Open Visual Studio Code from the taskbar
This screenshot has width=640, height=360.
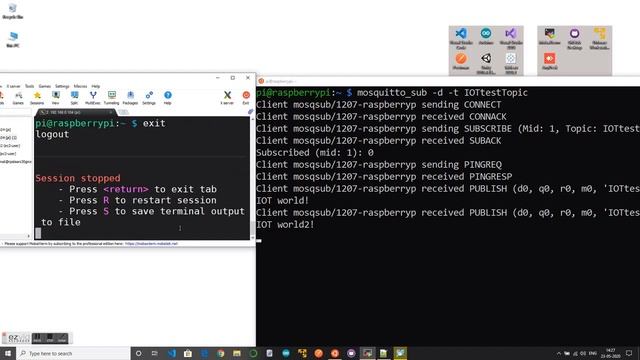click(x=171, y=353)
